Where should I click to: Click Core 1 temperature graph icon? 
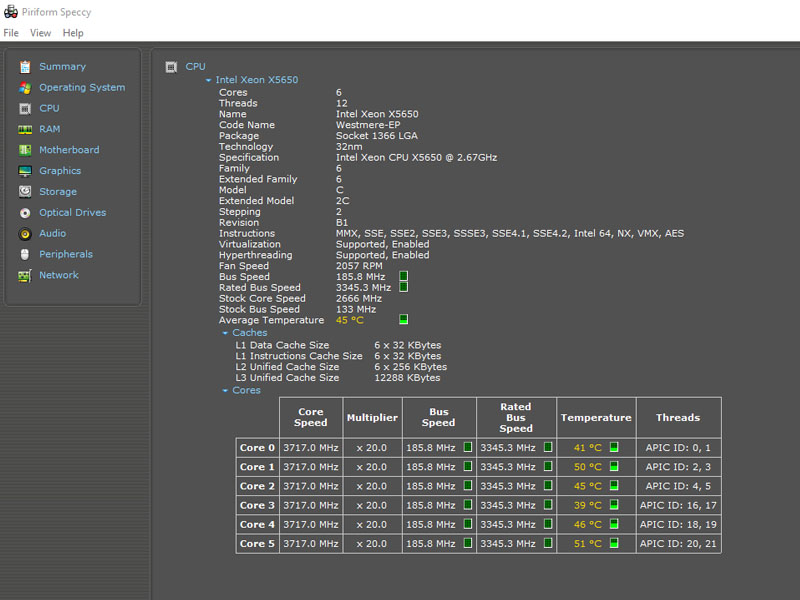(614, 466)
